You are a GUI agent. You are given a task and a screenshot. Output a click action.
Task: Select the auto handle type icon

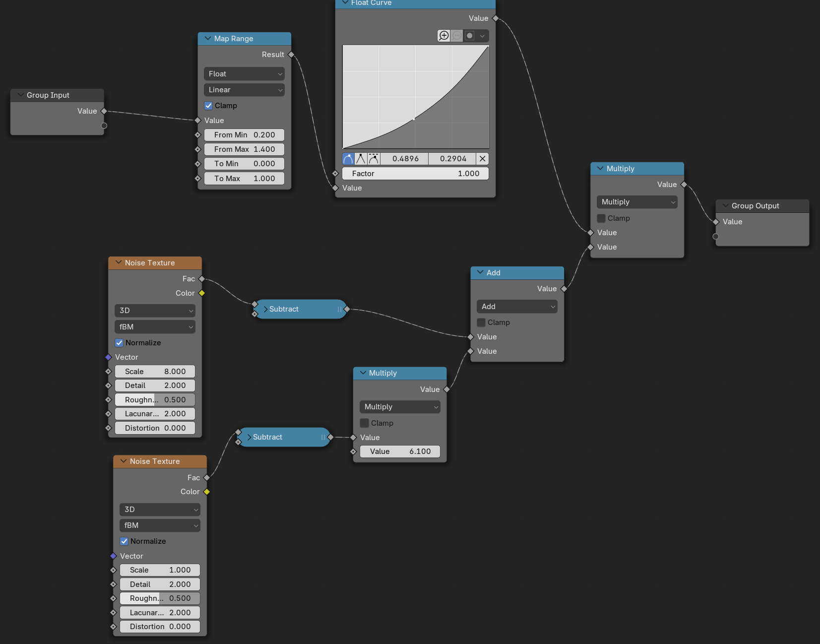348,159
